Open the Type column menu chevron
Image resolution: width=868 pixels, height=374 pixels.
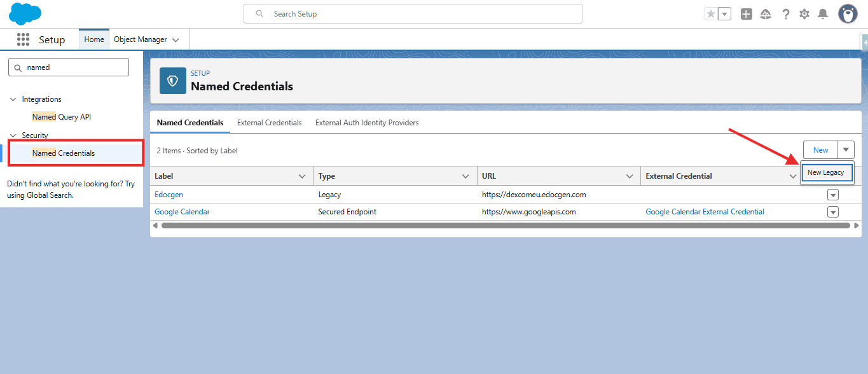[x=466, y=176]
